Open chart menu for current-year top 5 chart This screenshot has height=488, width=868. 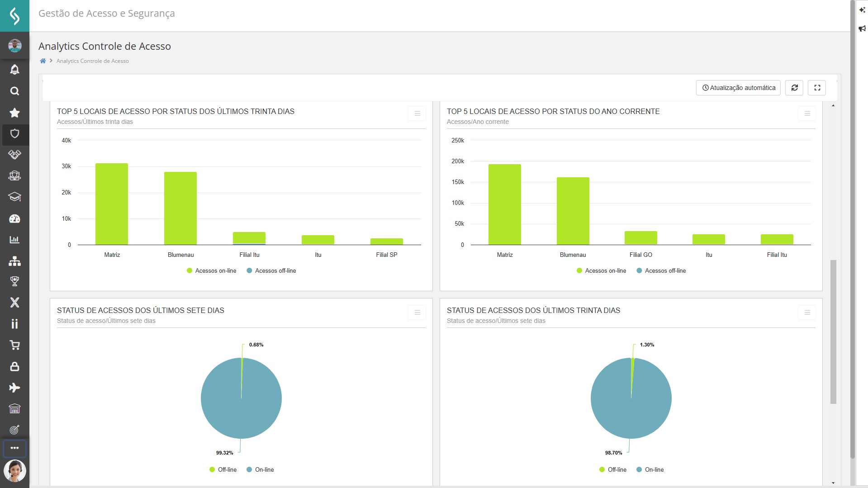click(807, 114)
